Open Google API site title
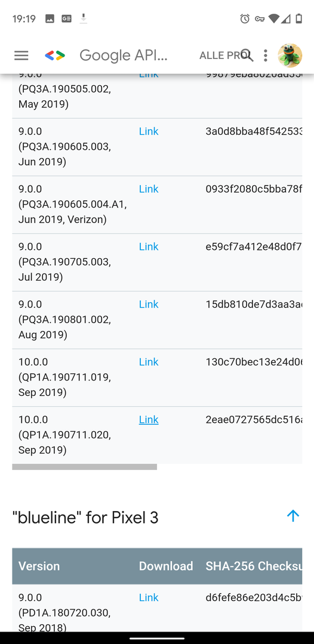The image size is (314, 644). (124, 55)
